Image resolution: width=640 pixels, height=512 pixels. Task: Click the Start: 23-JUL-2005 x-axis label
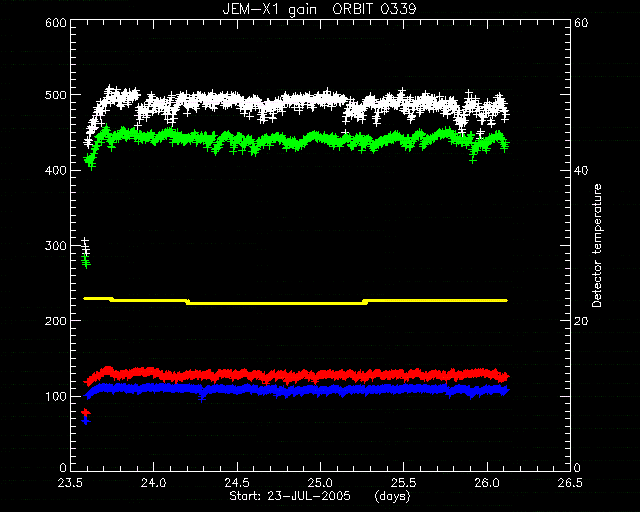(290, 496)
